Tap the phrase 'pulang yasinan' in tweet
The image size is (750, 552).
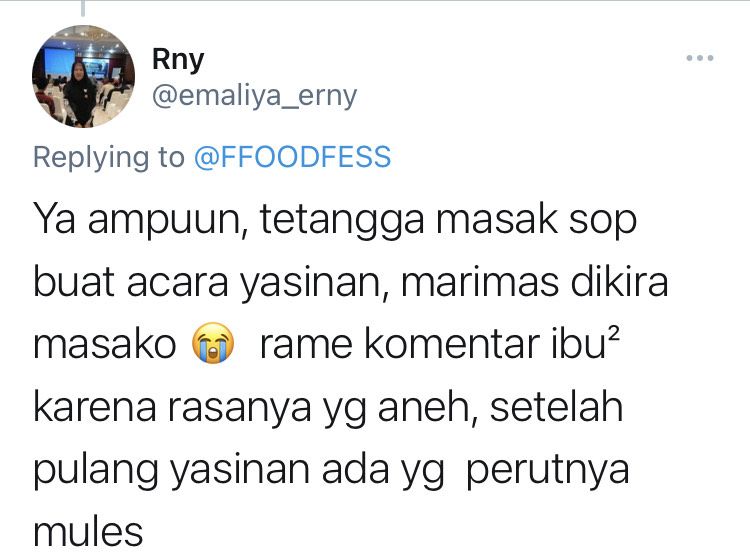171,470
